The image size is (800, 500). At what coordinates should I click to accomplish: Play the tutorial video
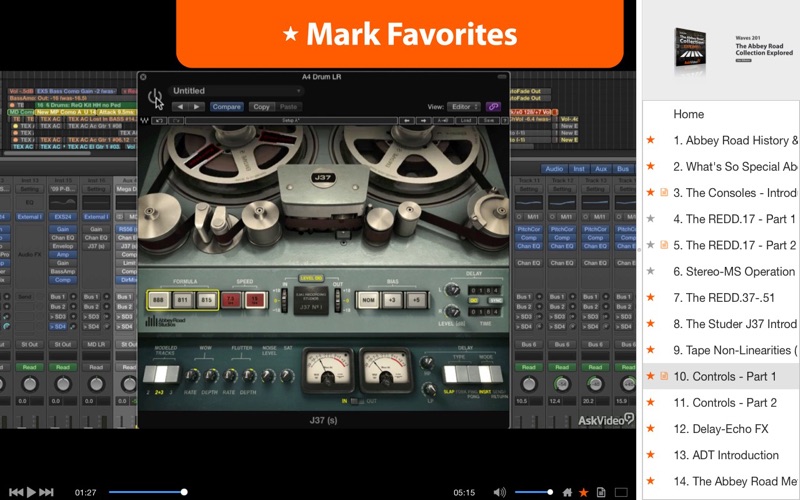[31, 492]
